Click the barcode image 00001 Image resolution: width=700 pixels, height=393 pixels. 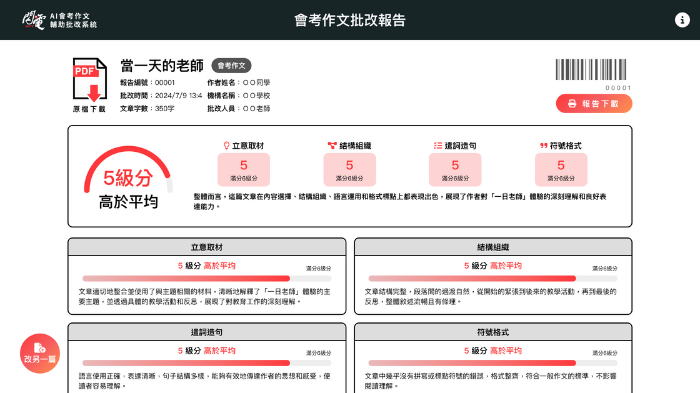click(x=591, y=70)
